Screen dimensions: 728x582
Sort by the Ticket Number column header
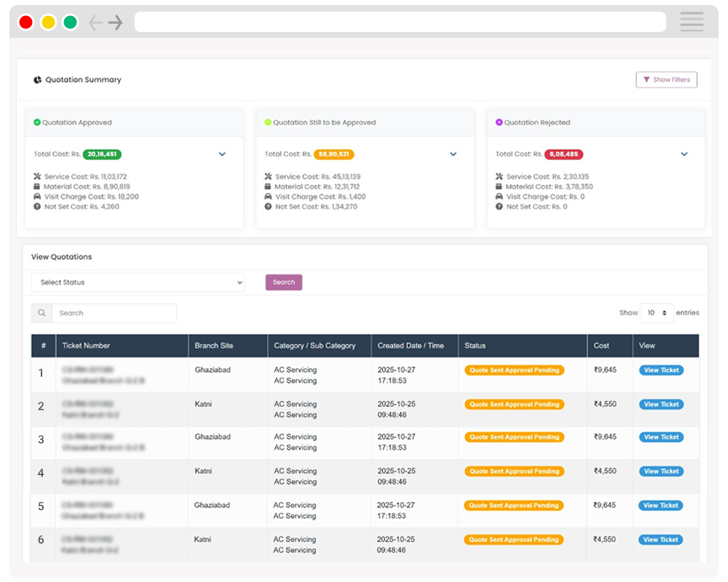click(x=86, y=346)
